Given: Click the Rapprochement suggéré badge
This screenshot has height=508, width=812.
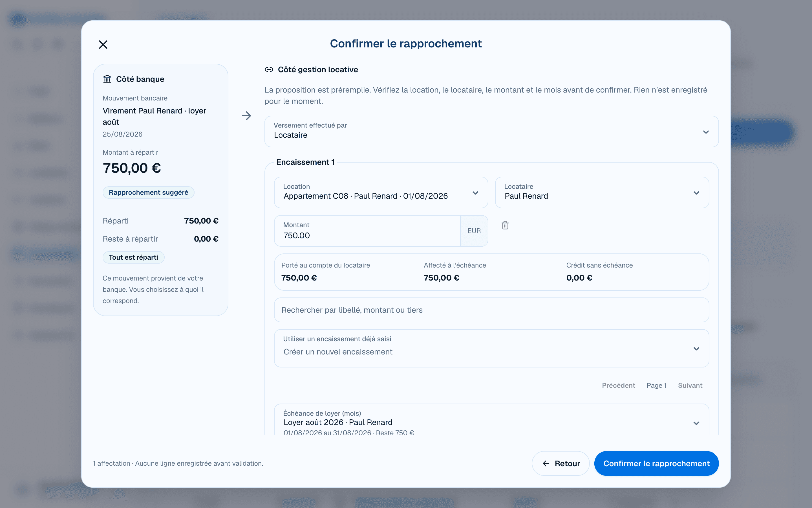Looking at the screenshot, I should click(148, 192).
